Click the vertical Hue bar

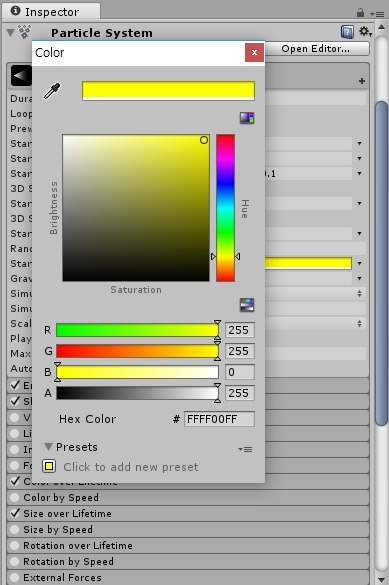(x=225, y=208)
